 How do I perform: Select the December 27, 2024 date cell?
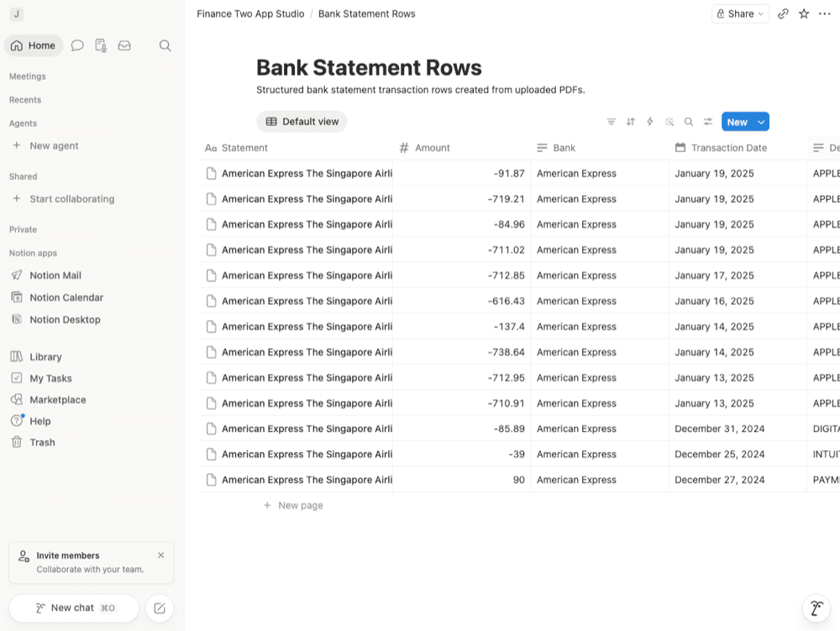pos(738,480)
